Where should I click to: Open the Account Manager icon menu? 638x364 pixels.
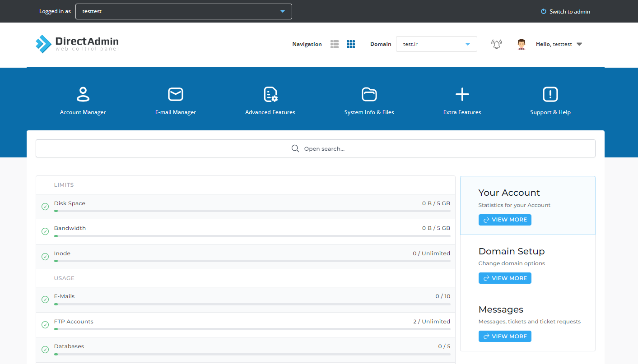click(x=83, y=95)
